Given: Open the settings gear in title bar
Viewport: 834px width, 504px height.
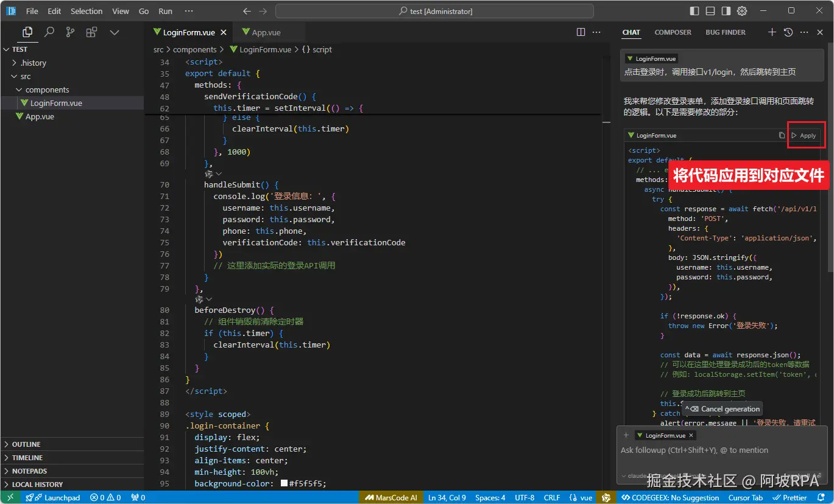Looking at the screenshot, I should pyautogui.click(x=741, y=11).
